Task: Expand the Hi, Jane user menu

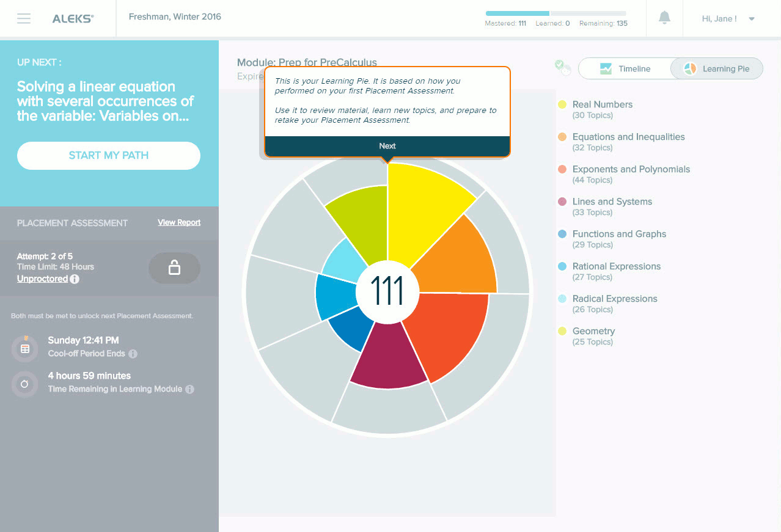Action: coord(728,19)
